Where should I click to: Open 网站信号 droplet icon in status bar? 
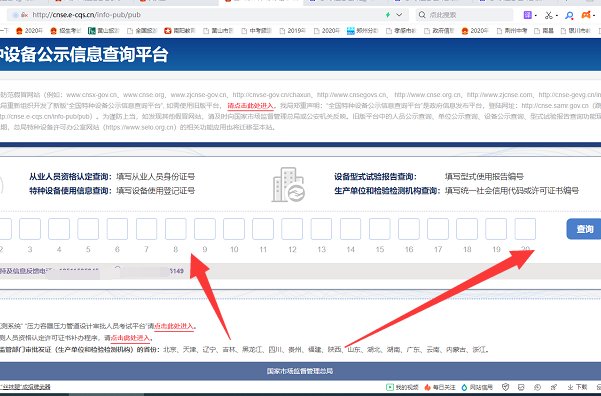(478, 388)
